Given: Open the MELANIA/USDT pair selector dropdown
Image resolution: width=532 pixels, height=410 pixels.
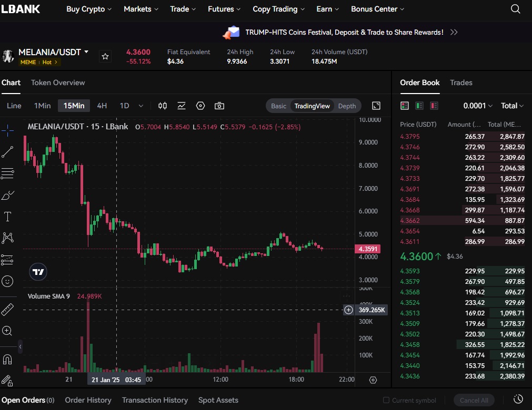Looking at the screenshot, I should [54, 52].
